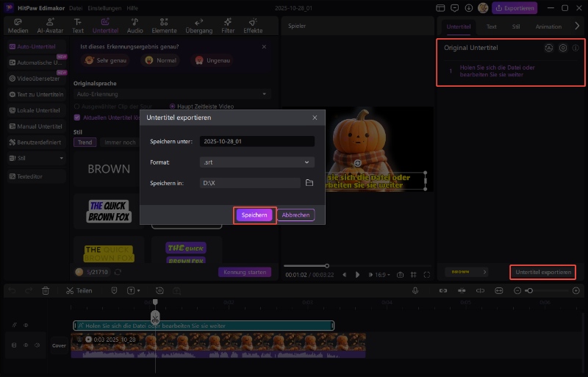Expand the Originalsprache Auto-Erkennung dropdown
This screenshot has height=377, width=588.
(x=172, y=94)
